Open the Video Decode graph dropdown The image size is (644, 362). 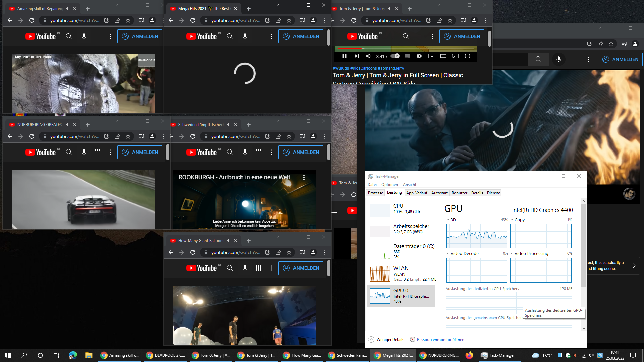coord(448,253)
